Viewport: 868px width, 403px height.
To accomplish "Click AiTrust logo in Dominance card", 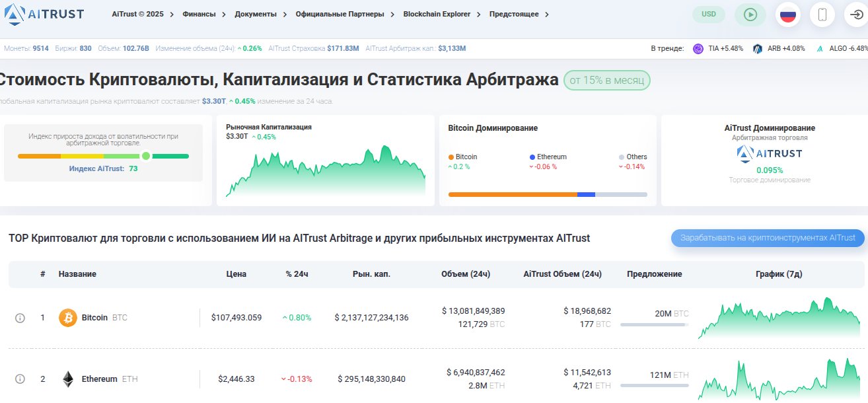I will [770, 154].
